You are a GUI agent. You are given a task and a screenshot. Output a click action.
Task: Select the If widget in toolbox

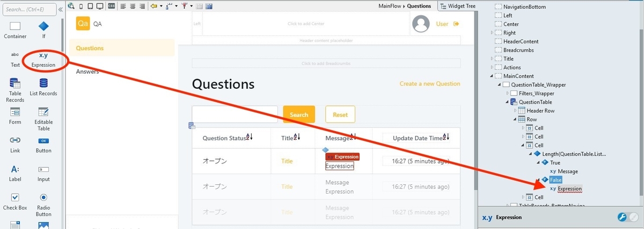click(43, 30)
